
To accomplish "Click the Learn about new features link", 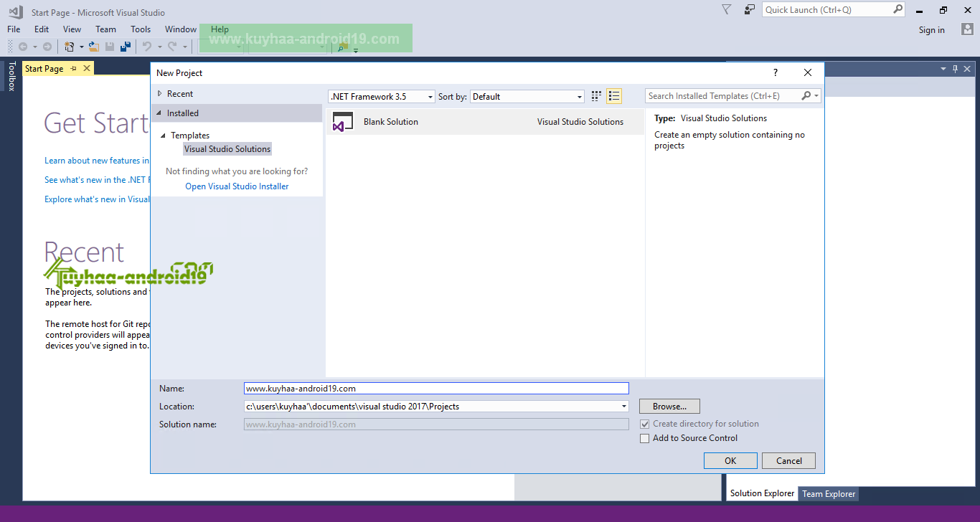I will pos(97,161).
